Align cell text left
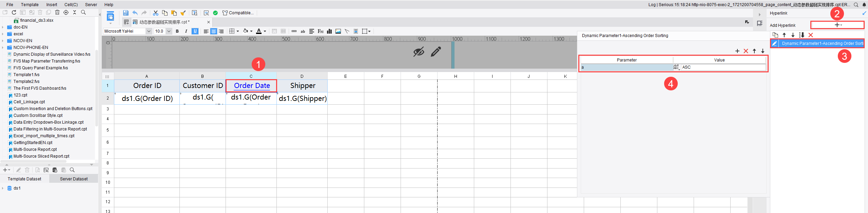The image size is (868, 213). point(206,31)
